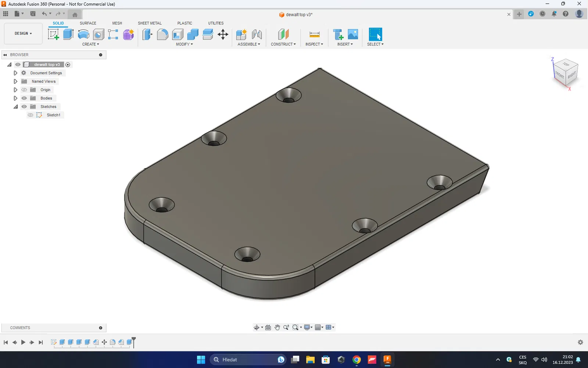Viewport: 588px width, 368px height.
Task: Show the Origin folder using its eye
Action: tap(24, 90)
